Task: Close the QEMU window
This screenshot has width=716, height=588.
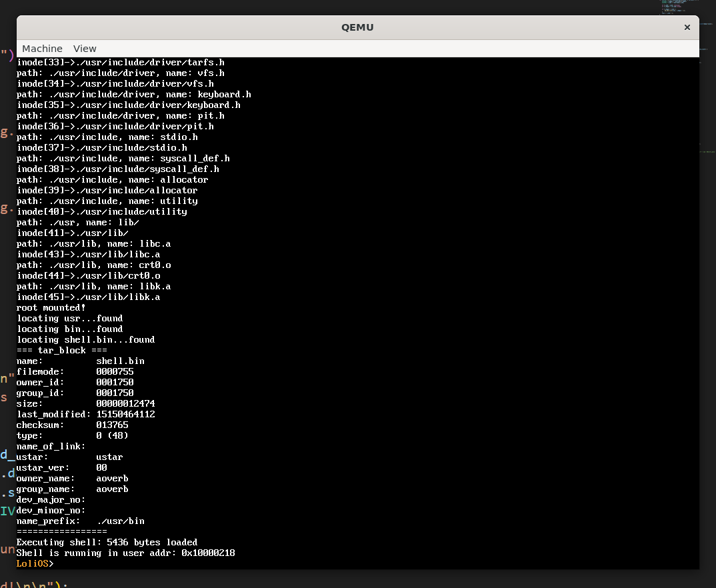Action: (x=687, y=27)
